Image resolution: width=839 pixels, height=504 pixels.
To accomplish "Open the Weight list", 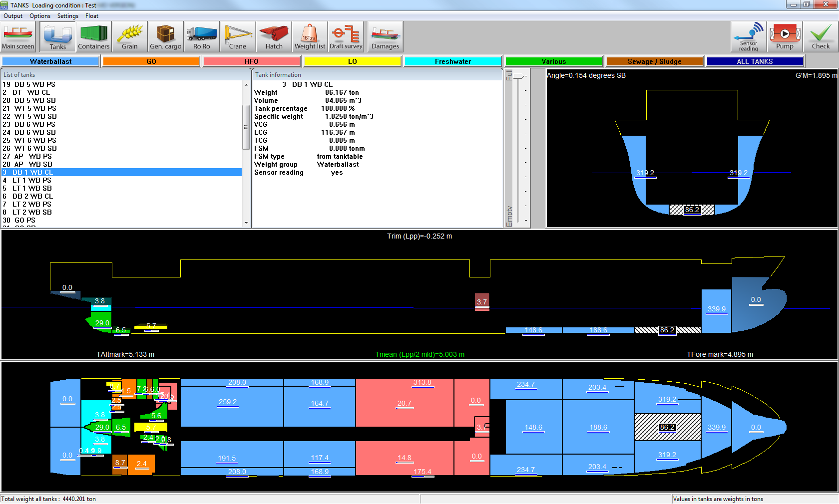I will tap(310, 36).
